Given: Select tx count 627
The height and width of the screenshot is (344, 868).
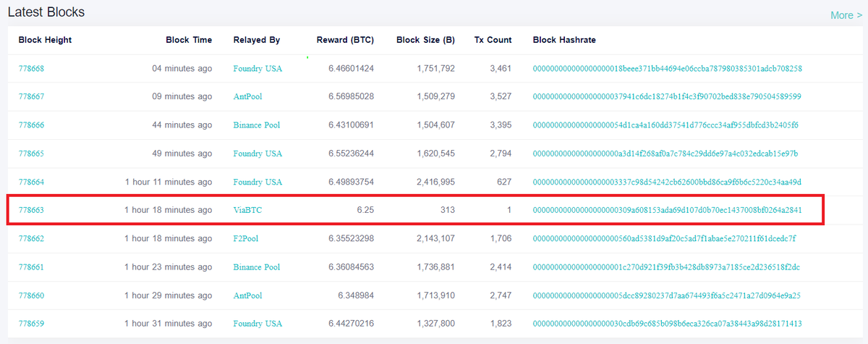Looking at the screenshot, I should [504, 182].
